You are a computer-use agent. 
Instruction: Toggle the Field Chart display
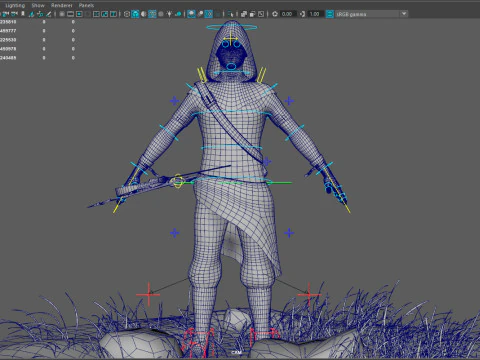click(96, 14)
